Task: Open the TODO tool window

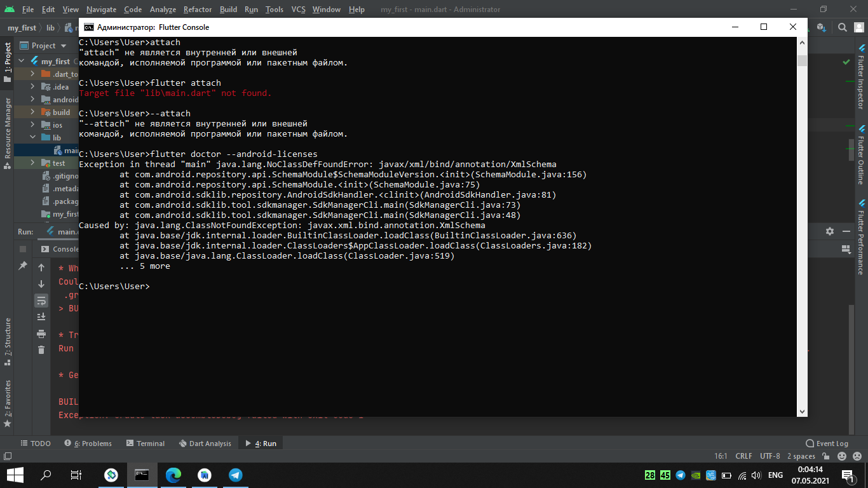Action: (36, 444)
